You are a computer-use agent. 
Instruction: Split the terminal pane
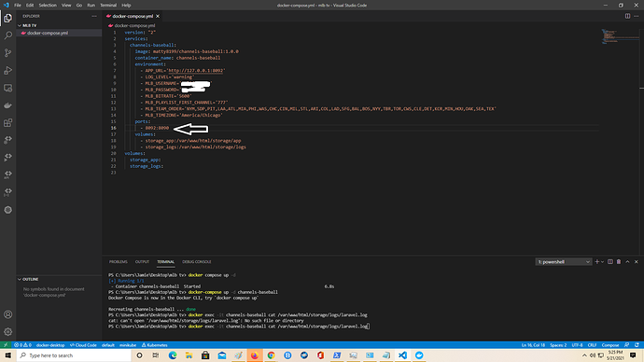[x=610, y=262]
